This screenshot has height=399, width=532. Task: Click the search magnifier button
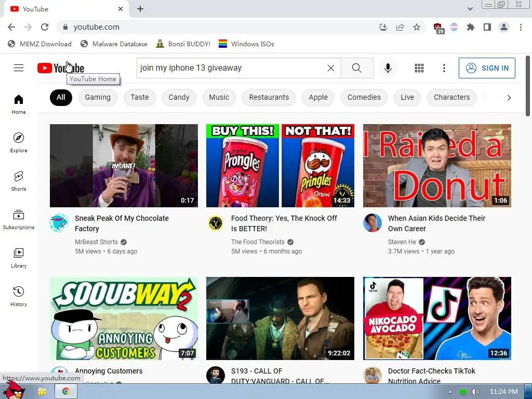(x=356, y=68)
